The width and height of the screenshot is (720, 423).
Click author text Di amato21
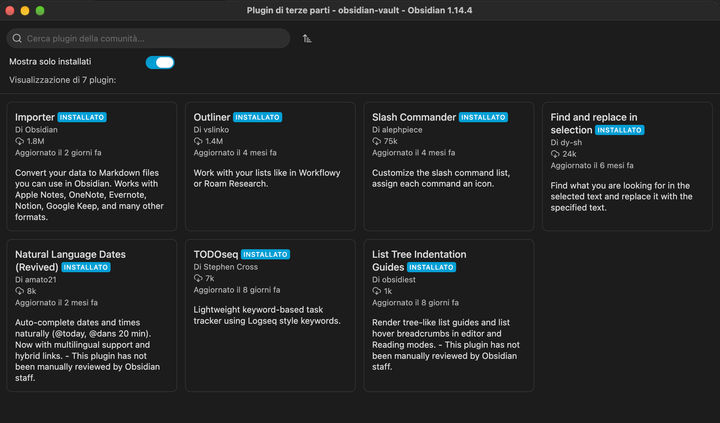(x=36, y=279)
